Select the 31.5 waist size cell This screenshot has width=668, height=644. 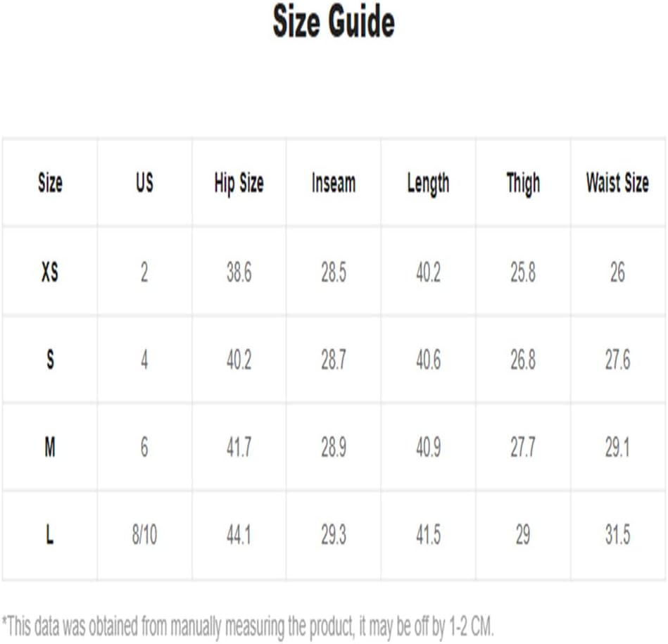click(x=618, y=534)
